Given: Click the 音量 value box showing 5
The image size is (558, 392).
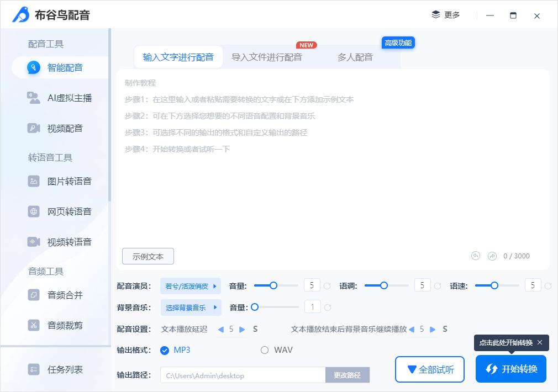Looking at the screenshot, I should [x=312, y=285].
